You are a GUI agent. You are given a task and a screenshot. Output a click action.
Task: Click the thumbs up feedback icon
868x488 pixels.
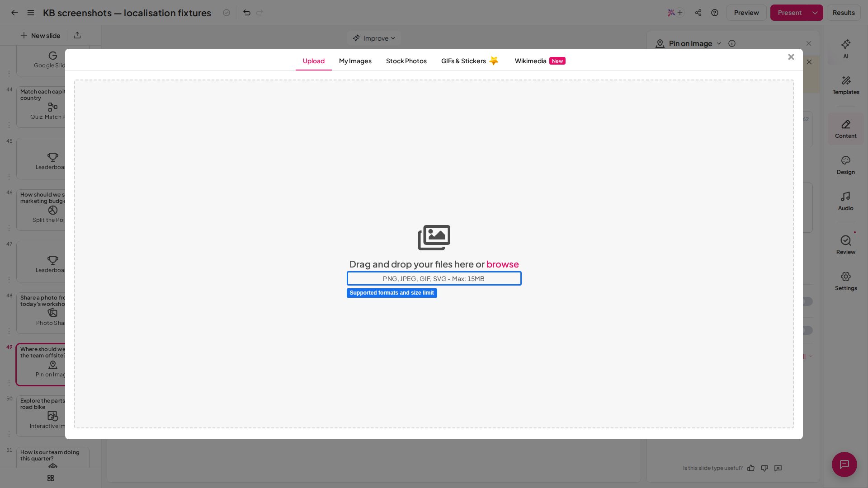750,468
